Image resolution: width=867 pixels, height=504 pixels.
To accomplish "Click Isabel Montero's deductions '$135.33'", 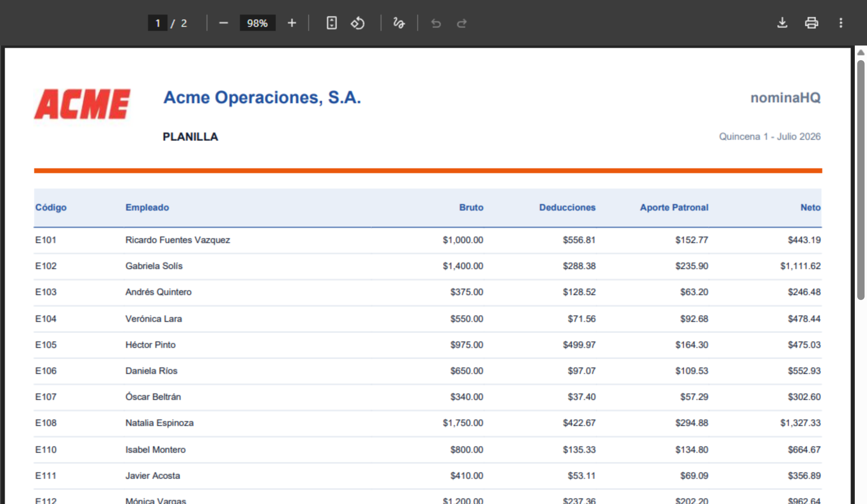I will click(x=579, y=450).
